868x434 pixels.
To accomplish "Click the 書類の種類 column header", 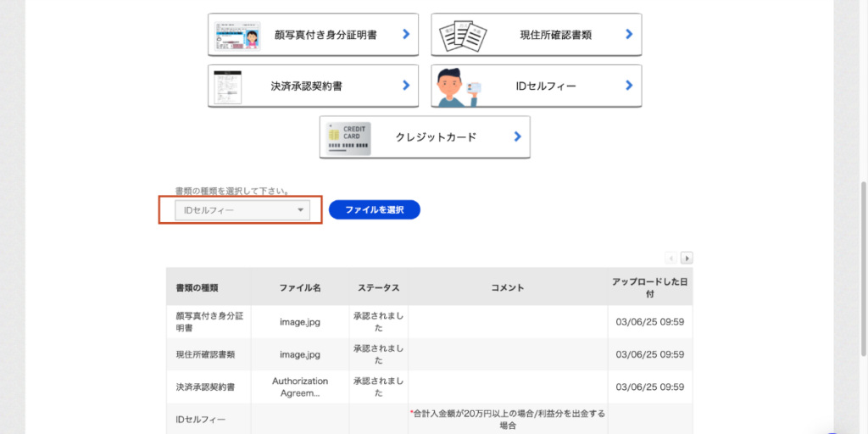I will click(x=197, y=287).
